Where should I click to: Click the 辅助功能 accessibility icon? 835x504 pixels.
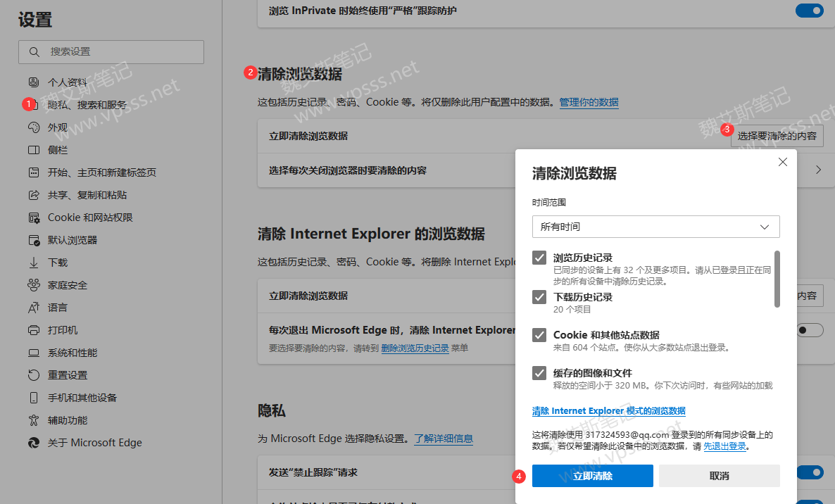[x=34, y=420]
